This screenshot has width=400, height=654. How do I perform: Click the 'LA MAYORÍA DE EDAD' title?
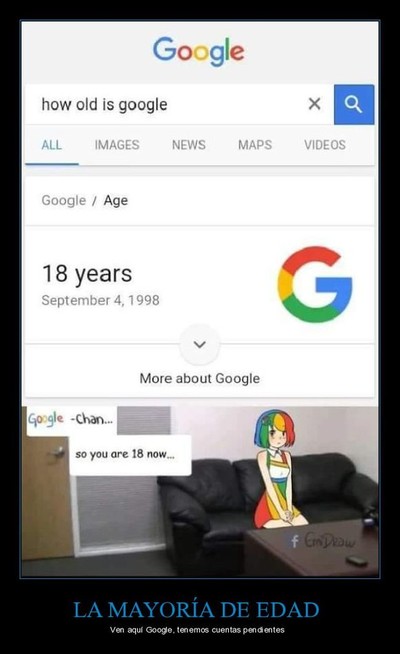pyautogui.click(x=196, y=609)
